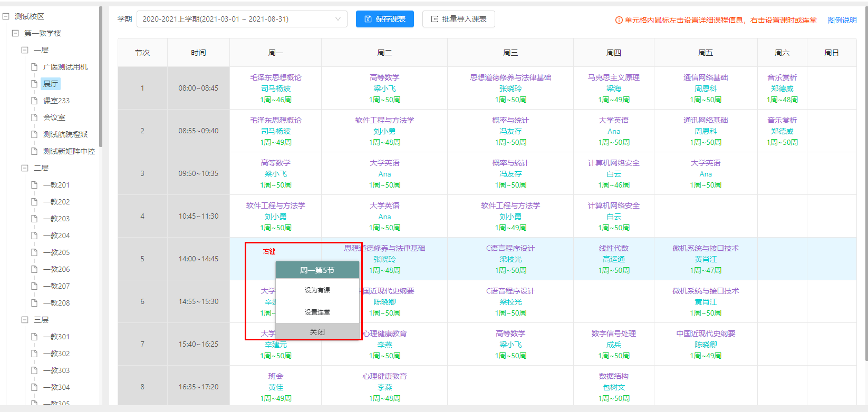This screenshot has width=868, height=412.
Task: Click Wednesday period 1 思想道德修养与法律基础 cell
Action: [x=510, y=88]
